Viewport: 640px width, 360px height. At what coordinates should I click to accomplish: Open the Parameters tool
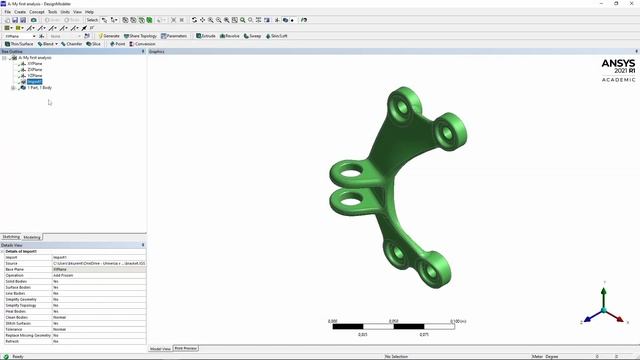174,36
